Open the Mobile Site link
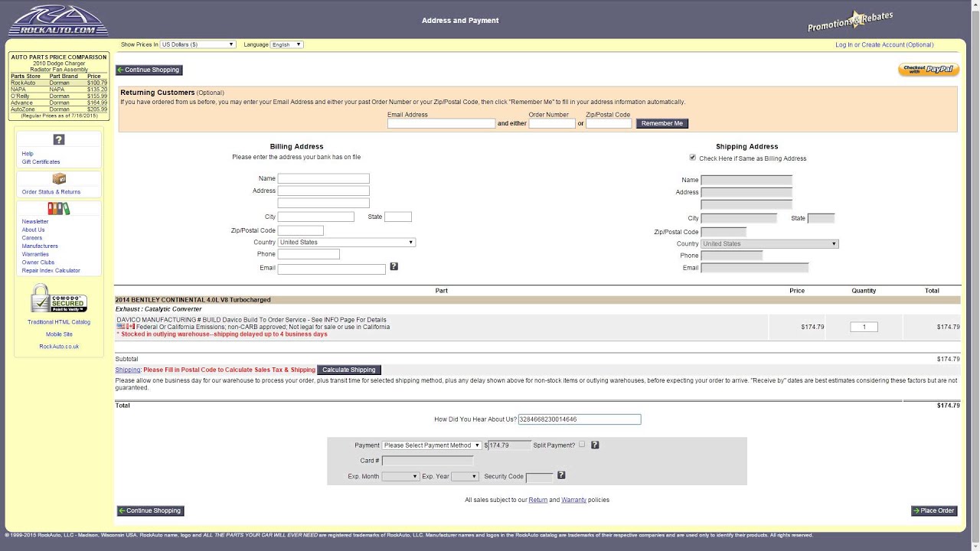Image resolution: width=980 pixels, height=551 pixels. (x=59, y=334)
